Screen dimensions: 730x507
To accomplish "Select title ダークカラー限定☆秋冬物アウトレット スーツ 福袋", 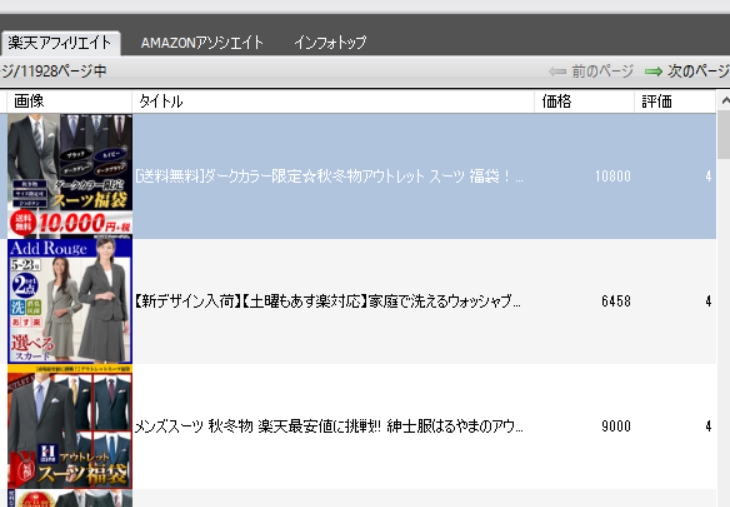I will [x=329, y=176].
